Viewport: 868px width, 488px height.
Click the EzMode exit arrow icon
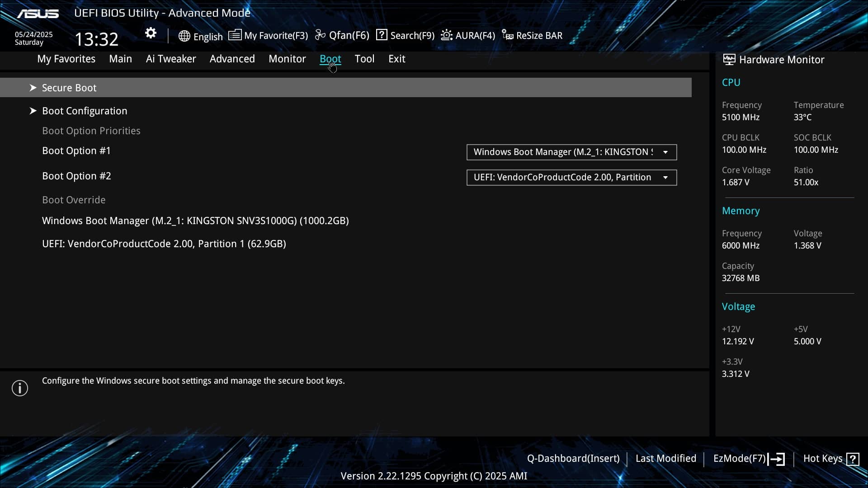[x=776, y=459]
